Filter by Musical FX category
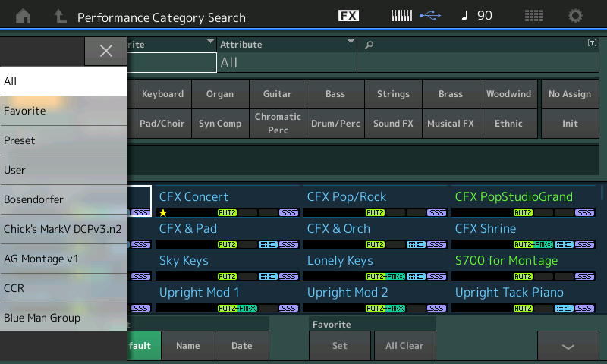Viewport: 607px width, 364px height. (451, 124)
